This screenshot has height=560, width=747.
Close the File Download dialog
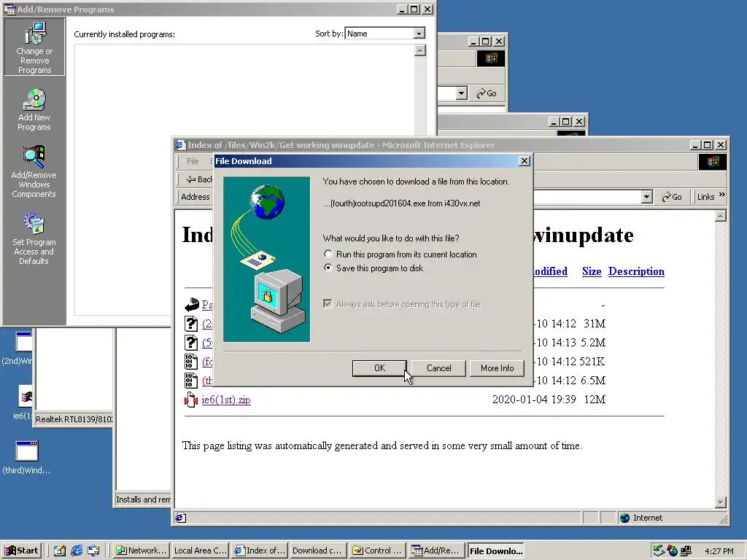coord(524,161)
